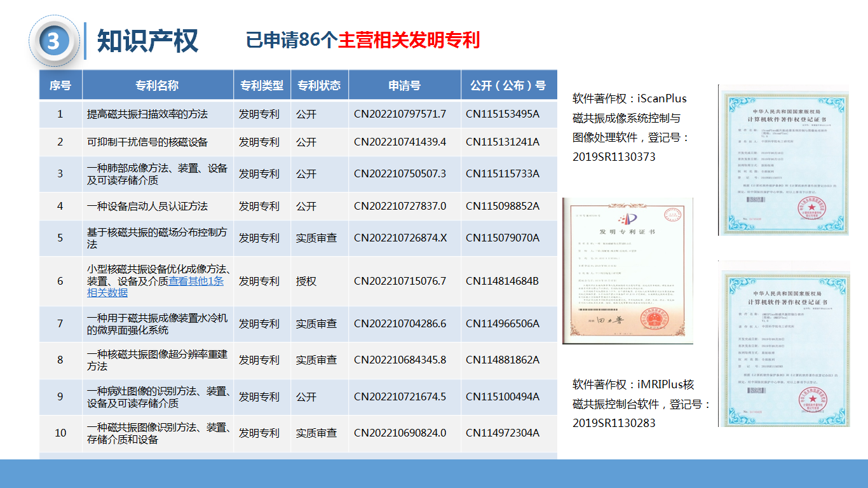Click publication number CN114966506A
The height and width of the screenshot is (488, 868).
[503, 323]
